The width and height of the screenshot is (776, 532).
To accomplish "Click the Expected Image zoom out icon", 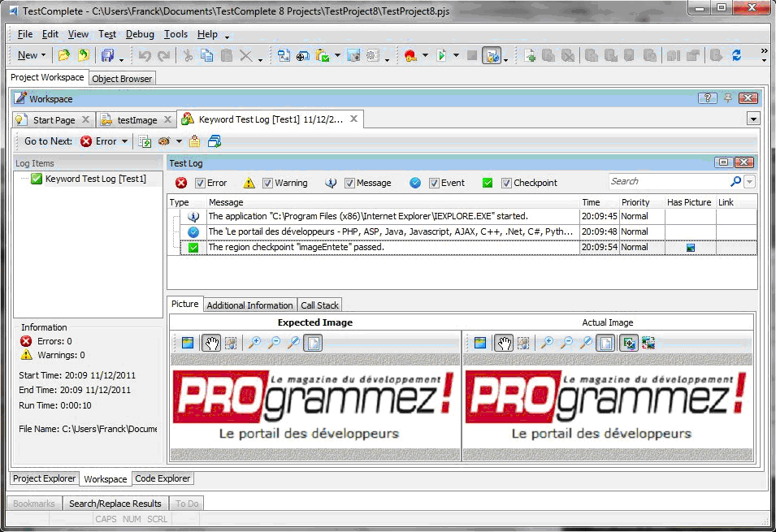I will [x=274, y=343].
